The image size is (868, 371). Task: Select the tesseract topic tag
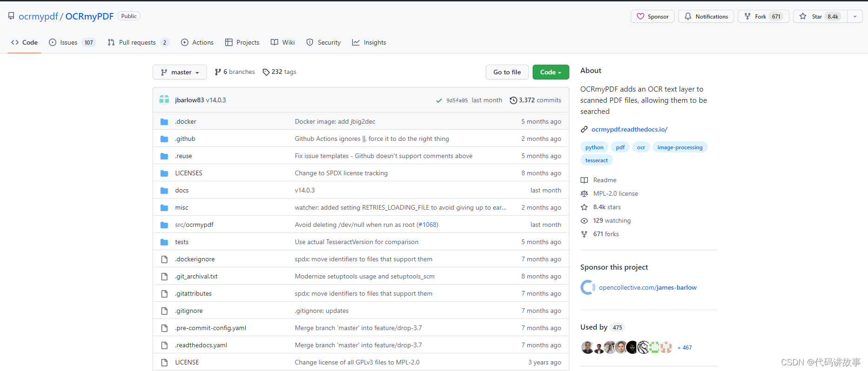tap(596, 160)
